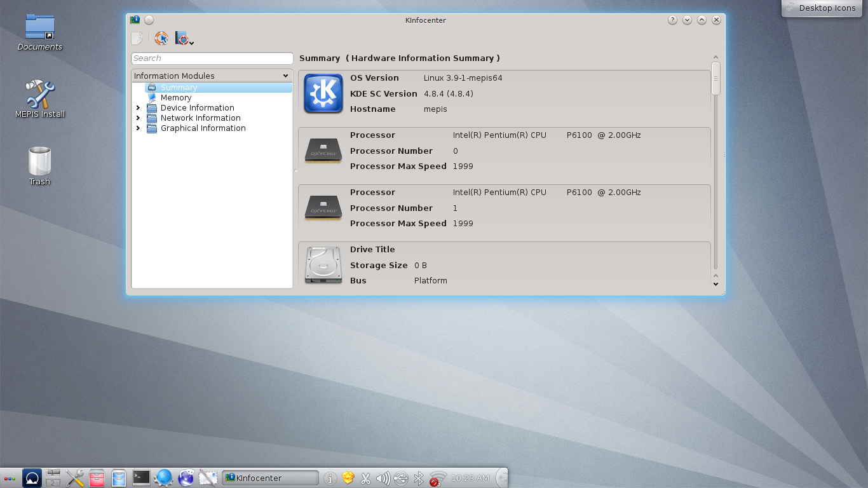This screenshot has height=488, width=868.
Task: Open the Memory module
Action: tap(170, 98)
